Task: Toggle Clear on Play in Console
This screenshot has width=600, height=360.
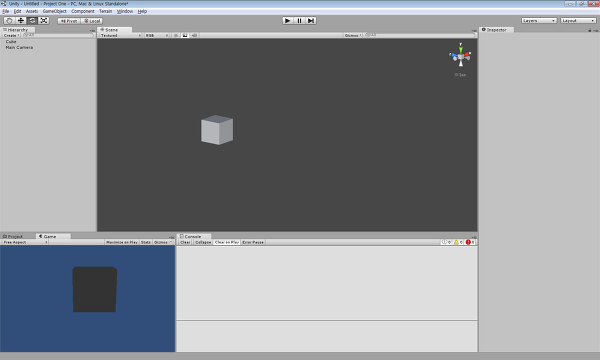Action: (227, 242)
